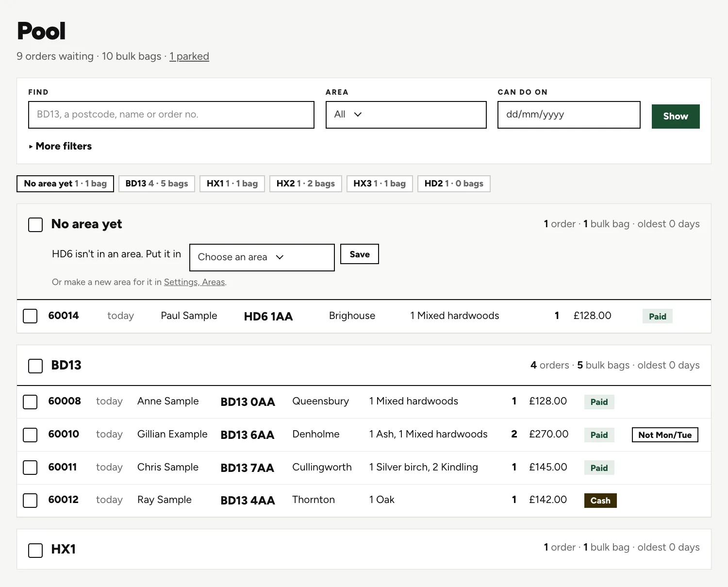Open the Choose an area dropdown

[x=262, y=257]
